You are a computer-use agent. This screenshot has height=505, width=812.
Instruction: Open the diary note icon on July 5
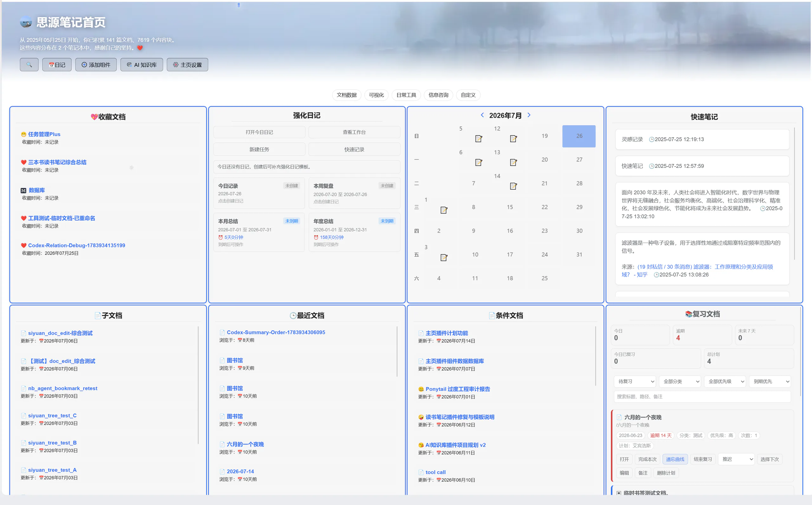478,139
